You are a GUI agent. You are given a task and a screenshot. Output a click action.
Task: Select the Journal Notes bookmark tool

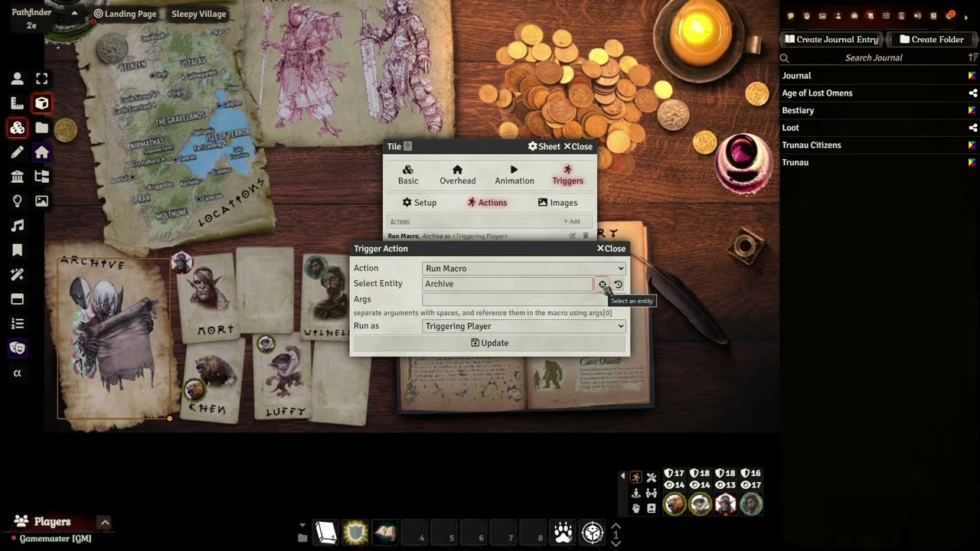[x=17, y=250]
